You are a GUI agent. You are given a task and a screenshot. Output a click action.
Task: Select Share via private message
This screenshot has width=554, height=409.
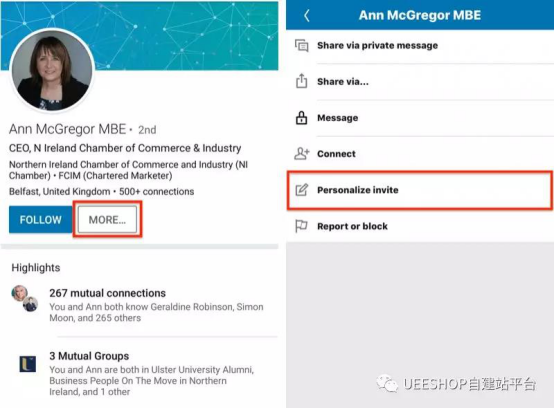[420, 46]
